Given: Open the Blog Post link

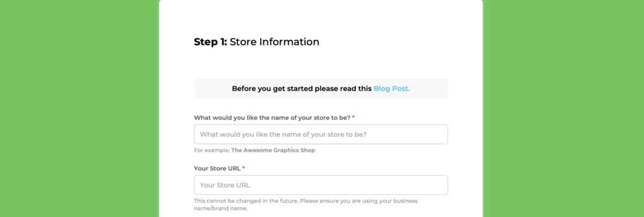Looking at the screenshot, I should tap(391, 88).
